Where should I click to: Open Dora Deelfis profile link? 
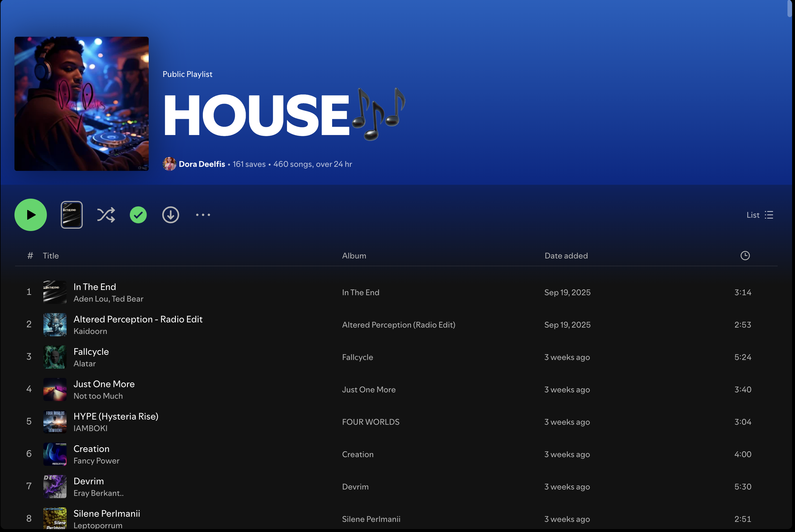coord(202,164)
